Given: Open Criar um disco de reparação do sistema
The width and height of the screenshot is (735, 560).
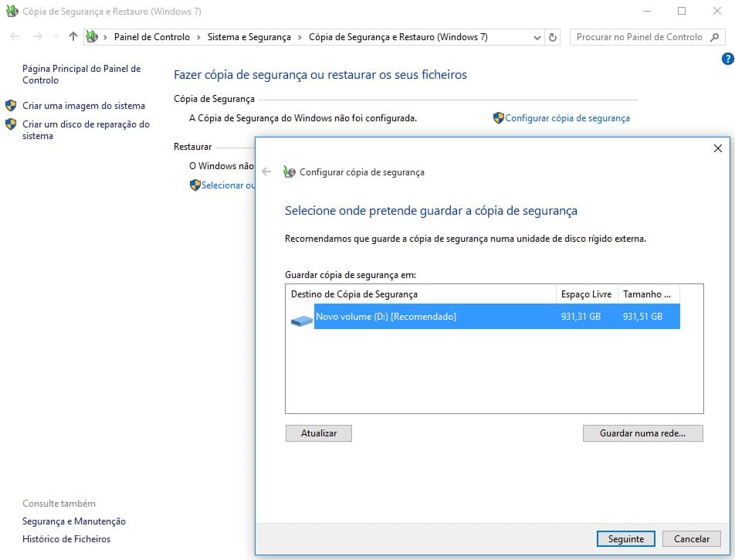Looking at the screenshot, I should 86,130.
